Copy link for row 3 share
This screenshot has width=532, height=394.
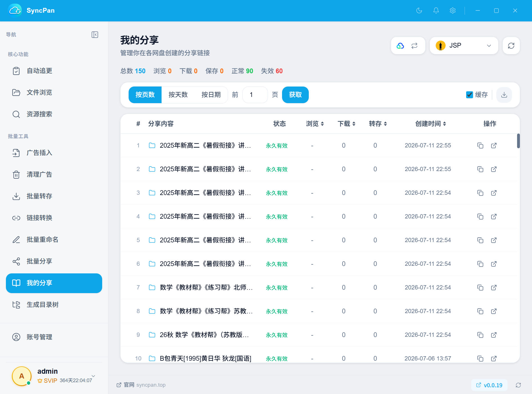[480, 193]
